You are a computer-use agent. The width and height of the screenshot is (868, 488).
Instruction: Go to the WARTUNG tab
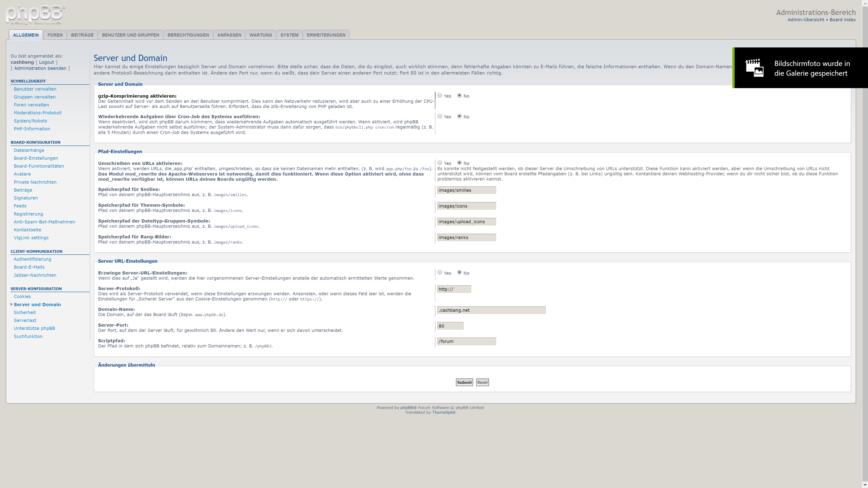click(x=260, y=35)
